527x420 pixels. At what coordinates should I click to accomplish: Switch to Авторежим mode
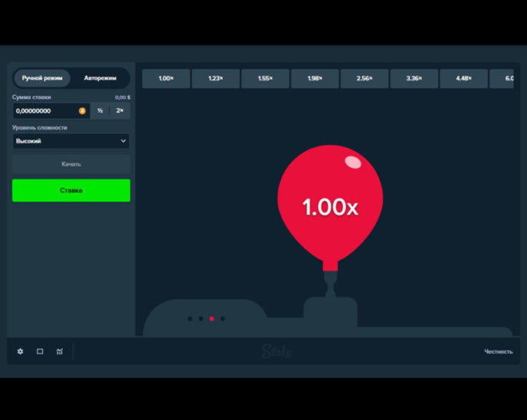pyautogui.click(x=100, y=78)
